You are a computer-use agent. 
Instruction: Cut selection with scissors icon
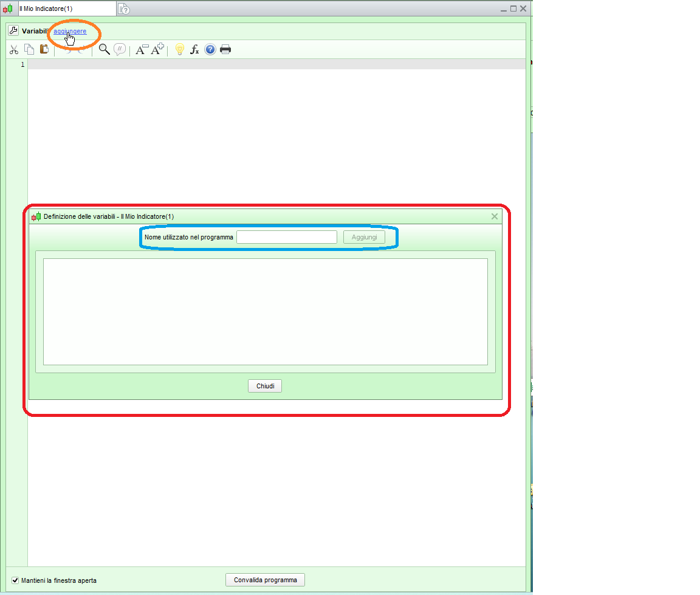click(x=14, y=50)
